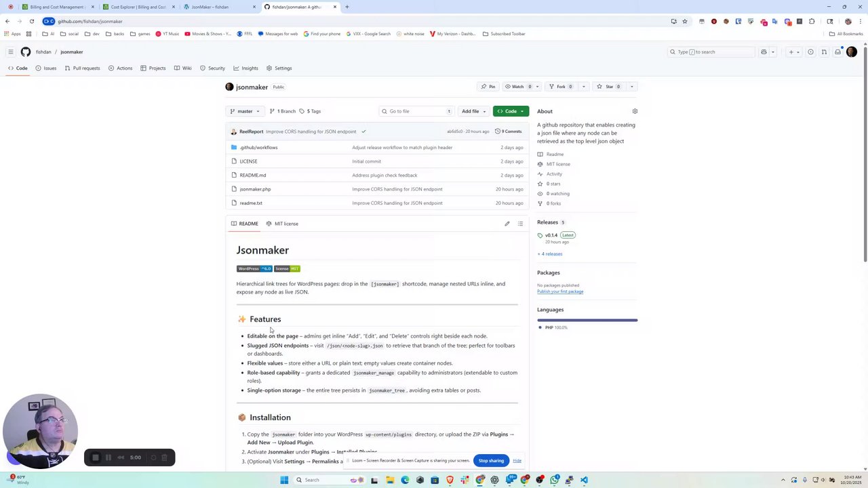The width and height of the screenshot is (868, 488).
Task: Bookmark this page with the star icon
Action: (684, 21)
